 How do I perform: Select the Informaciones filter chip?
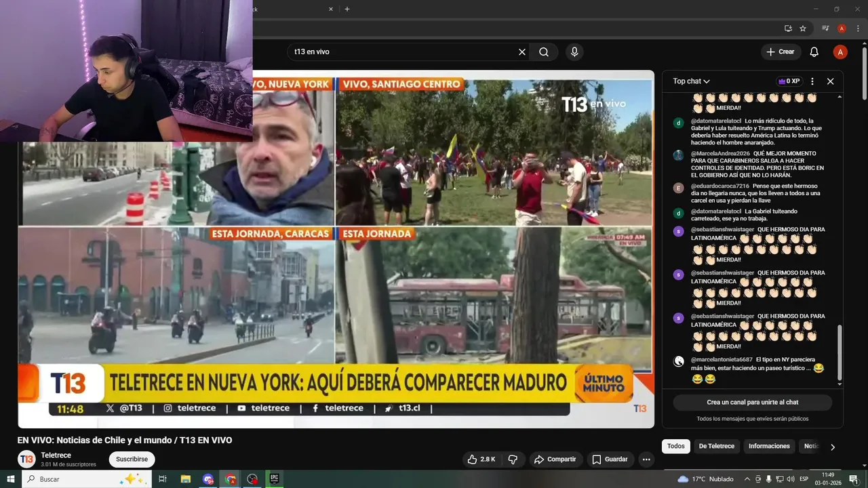pyautogui.click(x=769, y=446)
